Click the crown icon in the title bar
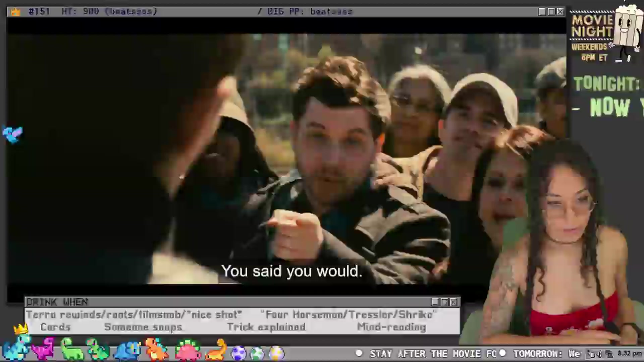 pyautogui.click(x=15, y=12)
